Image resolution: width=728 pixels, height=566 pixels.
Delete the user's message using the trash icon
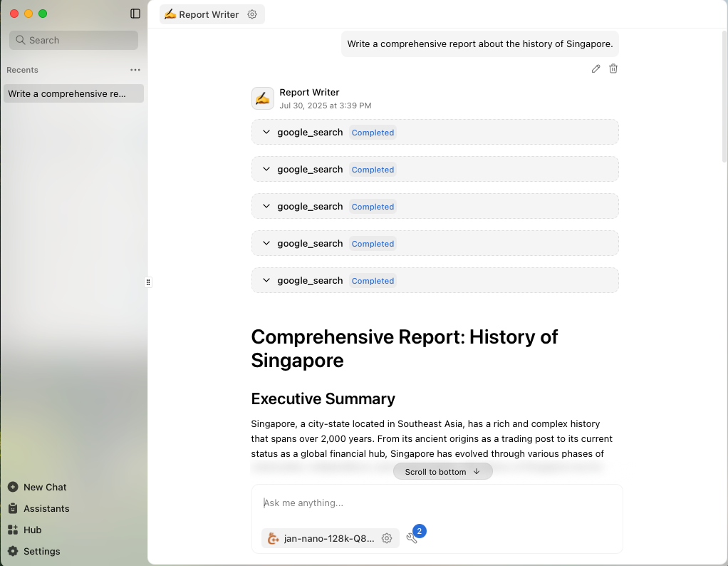click(x=613, y=68)
